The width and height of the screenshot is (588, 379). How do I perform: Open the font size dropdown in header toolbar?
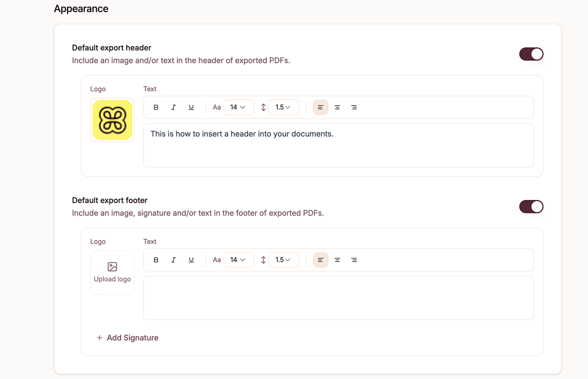238,107
